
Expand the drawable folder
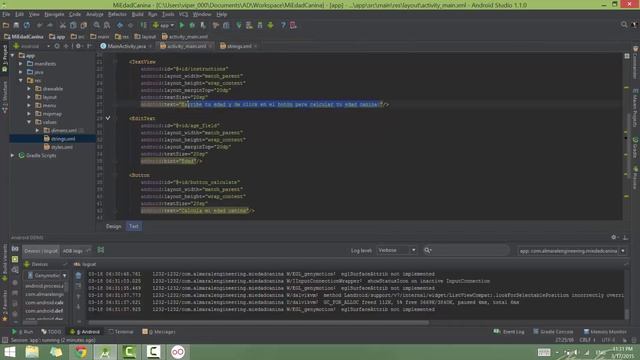(29, 89)
